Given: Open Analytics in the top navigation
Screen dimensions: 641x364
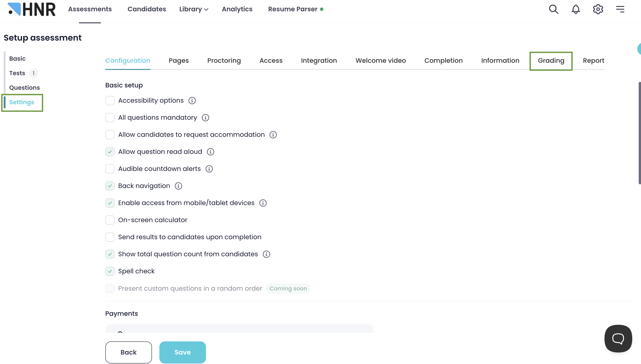Looking at the screenshot, I should point(237,9).
